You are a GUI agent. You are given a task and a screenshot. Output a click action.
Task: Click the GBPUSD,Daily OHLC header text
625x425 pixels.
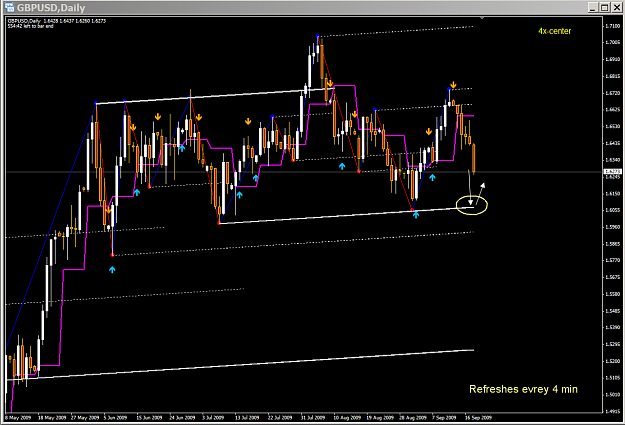[x=57, y=21]
